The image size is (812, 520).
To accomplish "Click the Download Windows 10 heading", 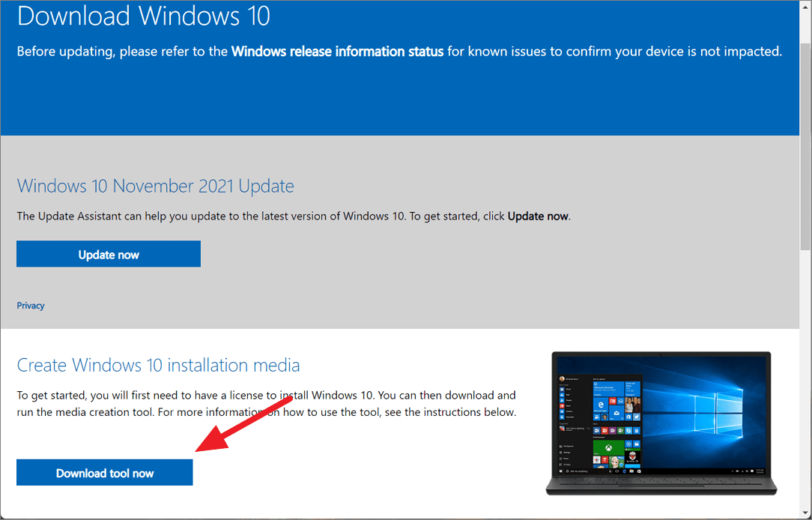I will click(143, 16).
